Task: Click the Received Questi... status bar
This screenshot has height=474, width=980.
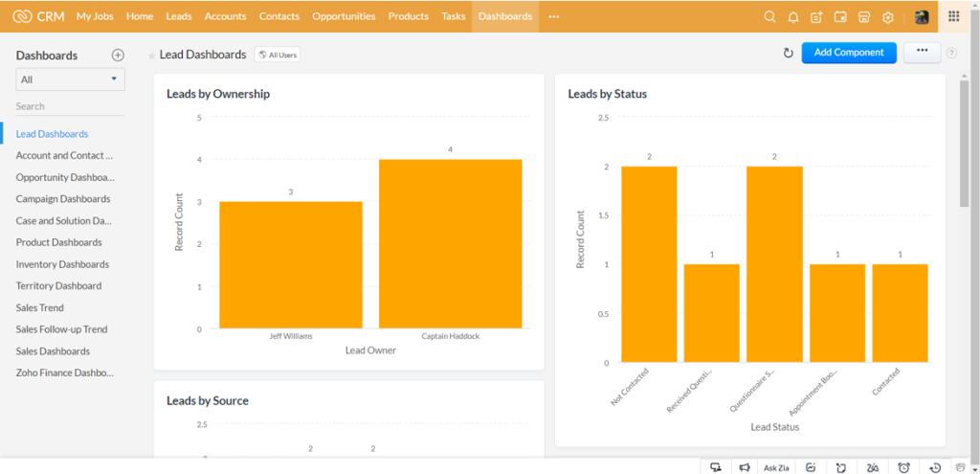Action: pyautogui.click(x=712, y=313)
